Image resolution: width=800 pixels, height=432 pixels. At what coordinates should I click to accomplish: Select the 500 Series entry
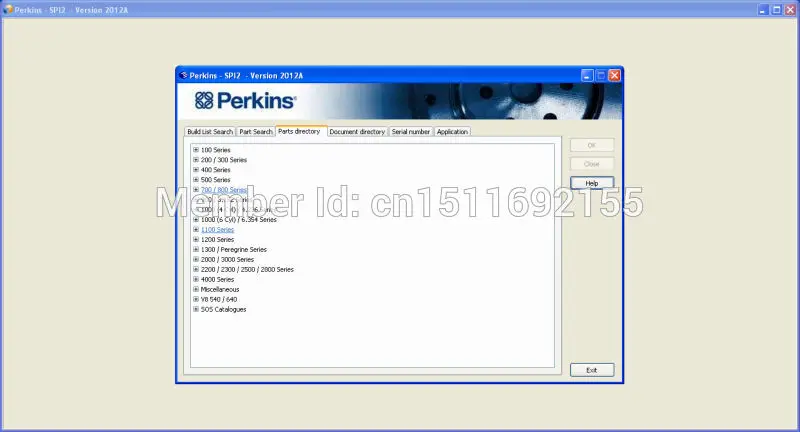coord(215,180)
